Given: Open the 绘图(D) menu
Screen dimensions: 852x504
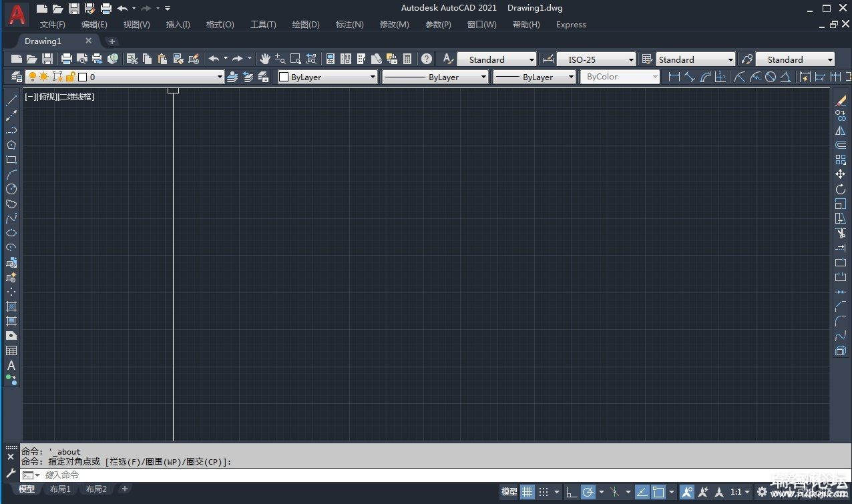Looking at the screenshot, I should 306,25.
